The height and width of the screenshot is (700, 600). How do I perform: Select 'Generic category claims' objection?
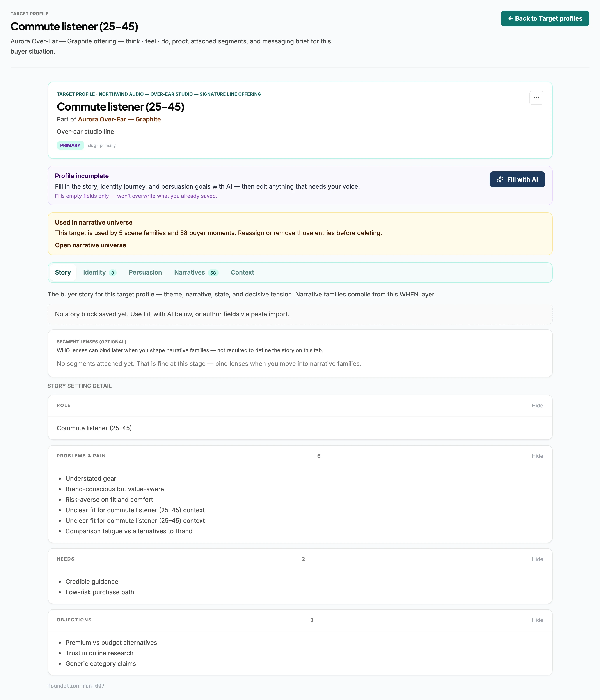coord(101,664)
